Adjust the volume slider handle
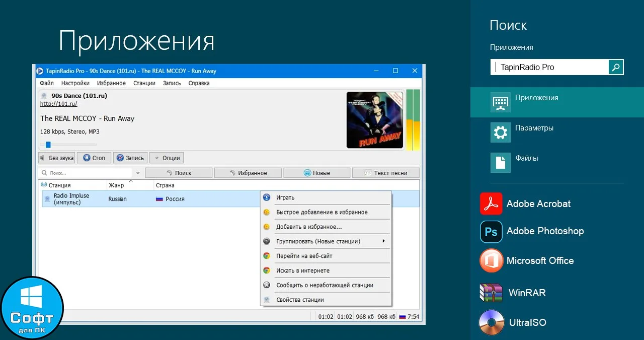644x340 pixels. point(48,145)
